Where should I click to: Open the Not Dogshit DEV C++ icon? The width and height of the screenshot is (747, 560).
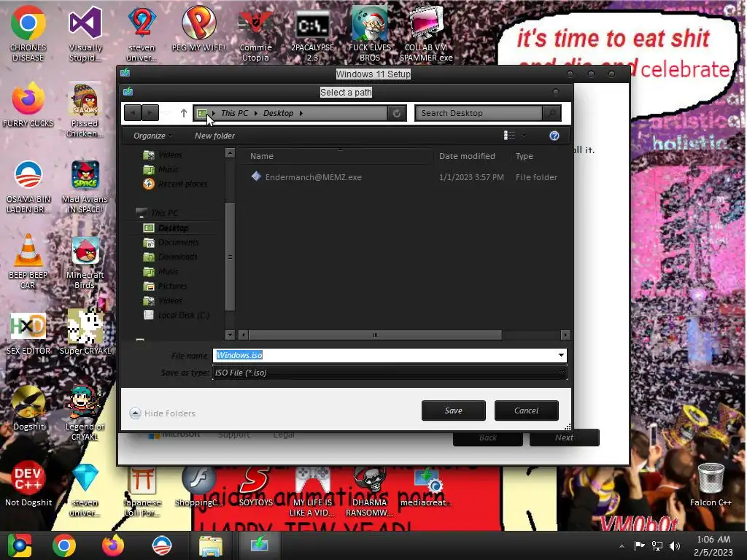coord(28,484)
